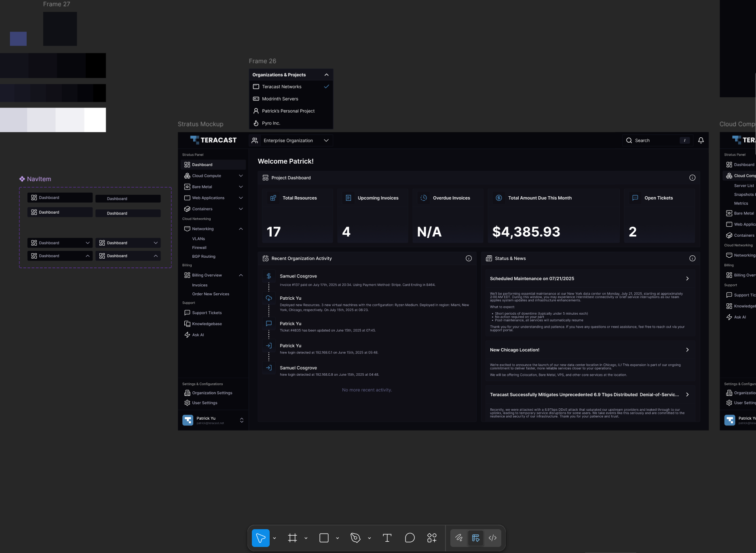Toggle the Design mode button
Screen dimensions: 756x553
click(x=476, y=538)
